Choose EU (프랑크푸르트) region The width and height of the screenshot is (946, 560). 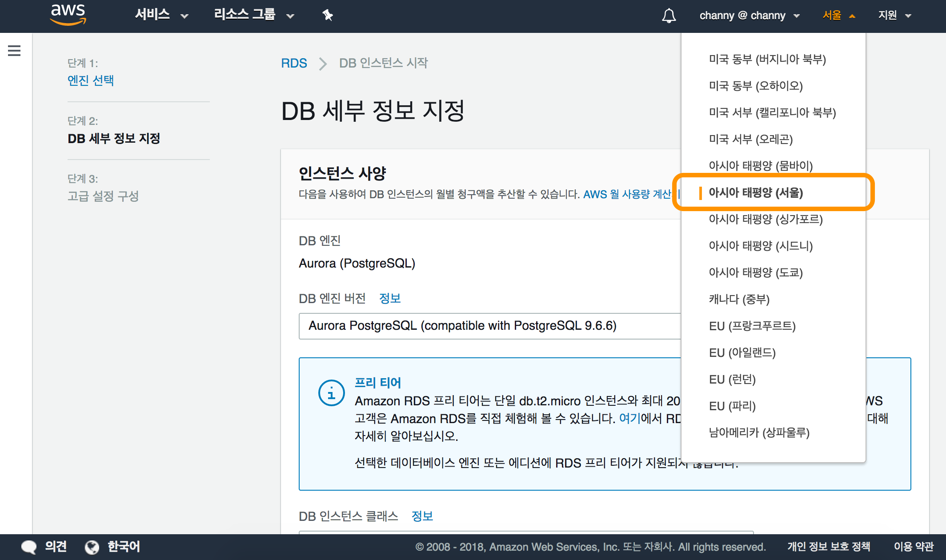click(x=752, y=326)
